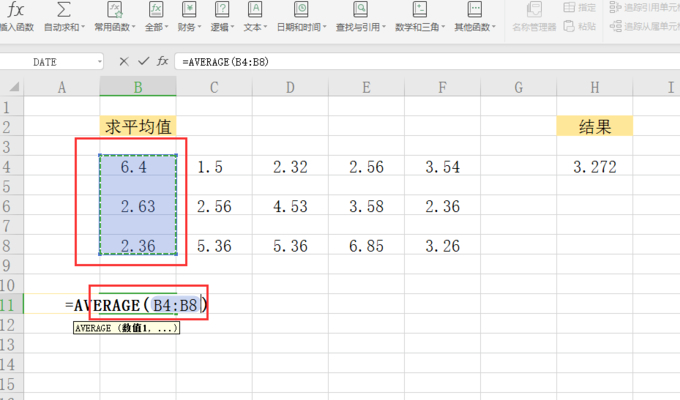Select row 11 header
Viewport: 680px width, 400px height.
pos(12,305)
